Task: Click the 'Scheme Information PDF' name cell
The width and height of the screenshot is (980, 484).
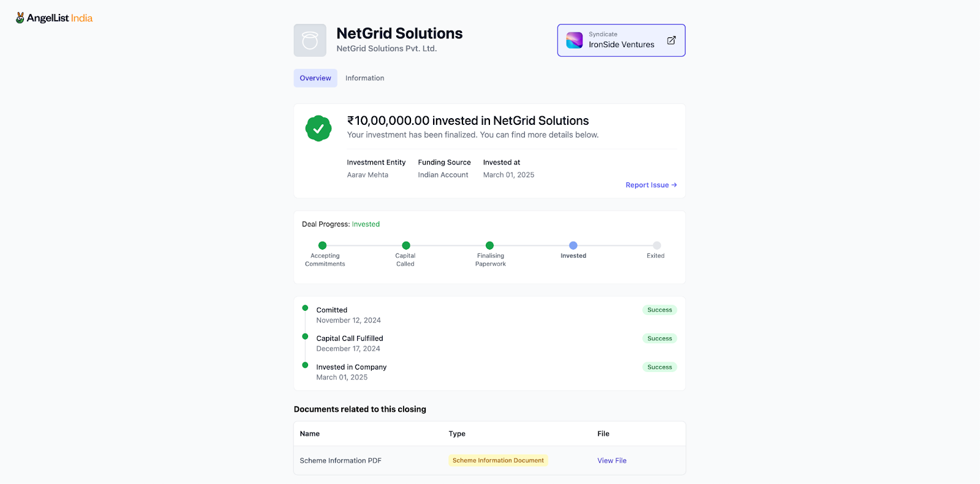Action: (x=341, y=461)
